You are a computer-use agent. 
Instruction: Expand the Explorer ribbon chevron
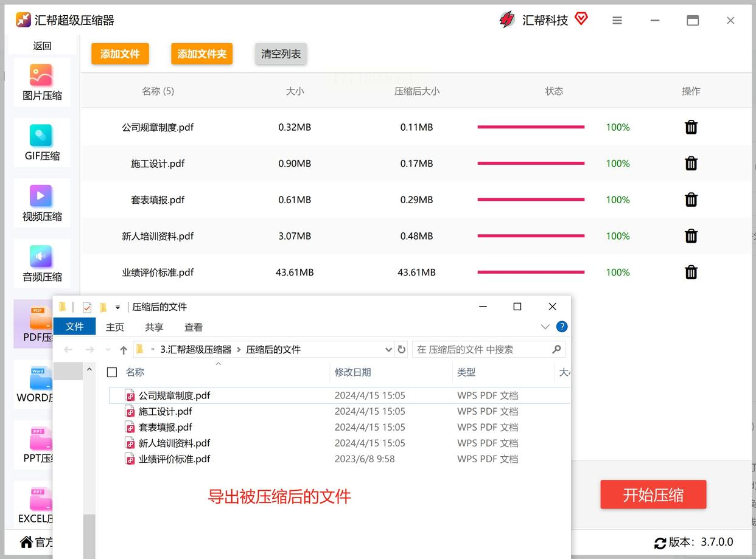pyautogui.click(x=545, y=327)
